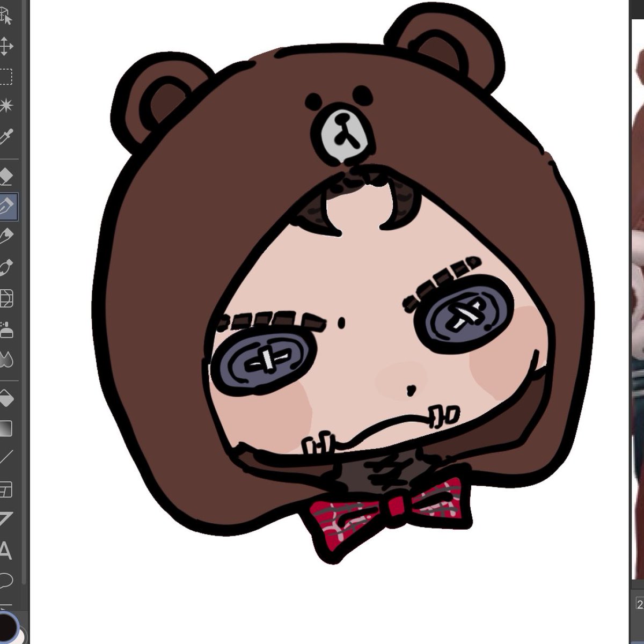Select the Text tool
Screen dimensions: 644x644
tap(6, 551)
